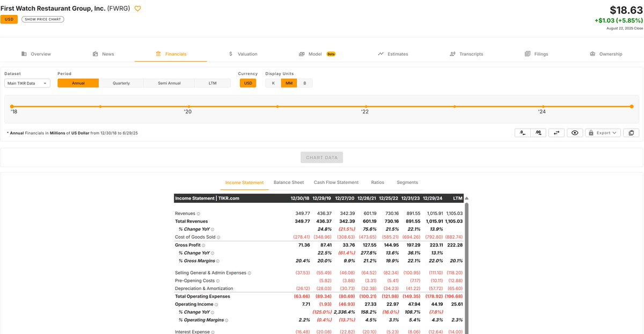The image size is (644, 334).
Task: Open the Overview tab
Action: tap(36, 54)
